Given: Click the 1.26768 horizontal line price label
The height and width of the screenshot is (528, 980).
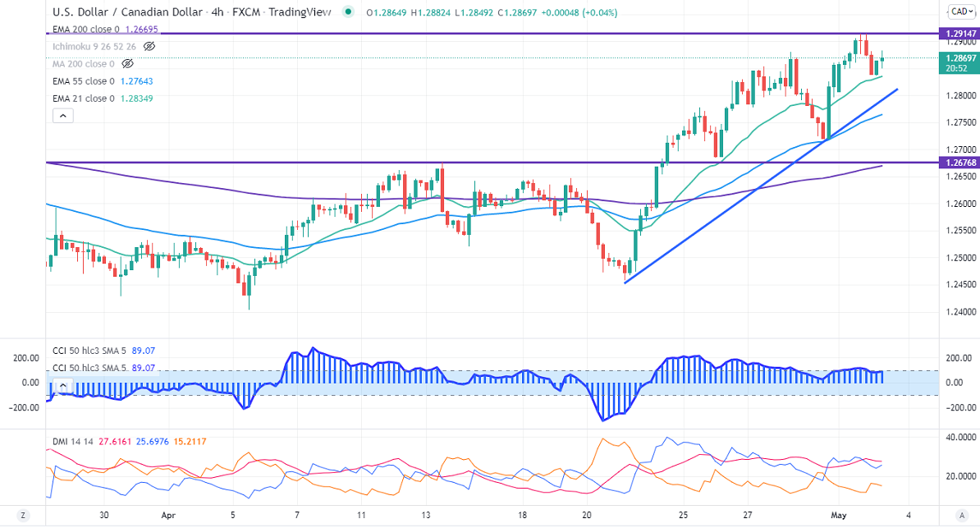Looking at the screenshot, I should (959, 163).
